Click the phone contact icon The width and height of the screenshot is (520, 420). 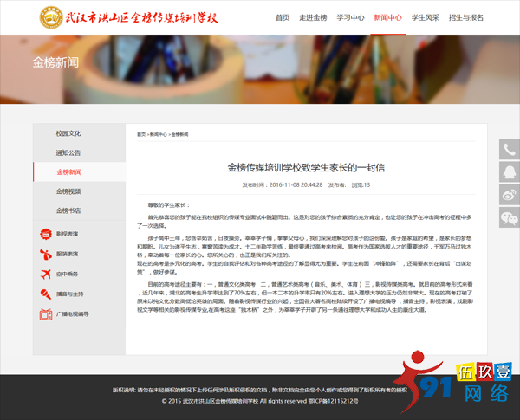click(509, 150)
